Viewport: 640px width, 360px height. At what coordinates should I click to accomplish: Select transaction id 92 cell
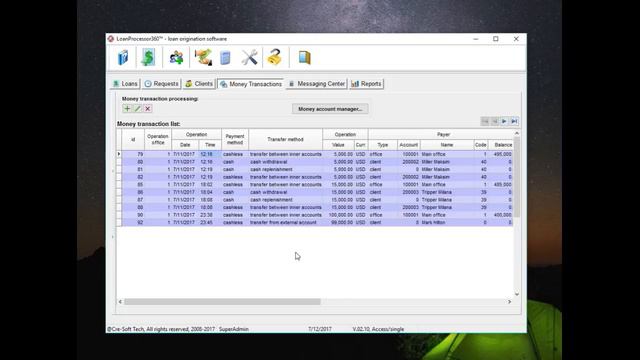133,222
